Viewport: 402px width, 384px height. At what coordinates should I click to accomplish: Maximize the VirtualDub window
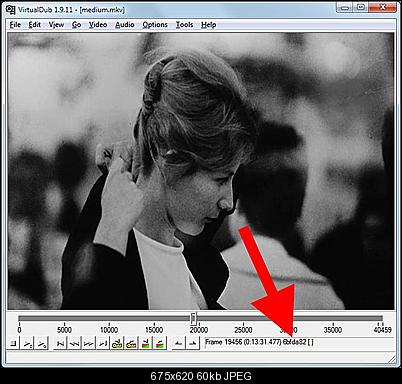[361, 7]
